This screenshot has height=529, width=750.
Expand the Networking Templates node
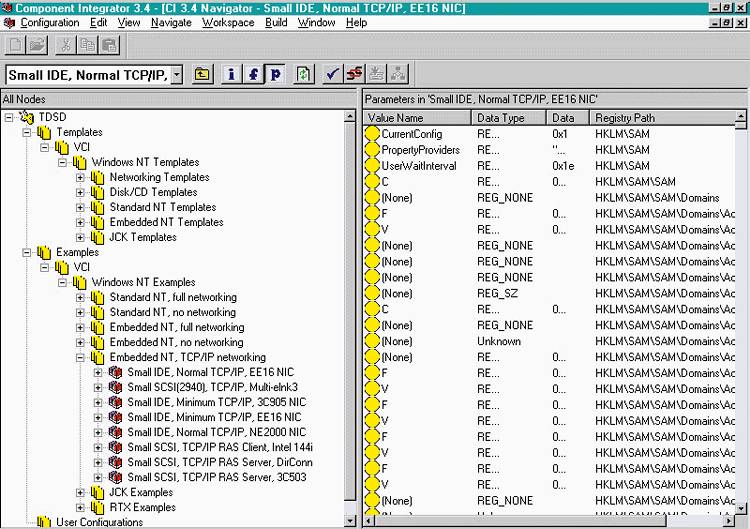tap(80, 177)
